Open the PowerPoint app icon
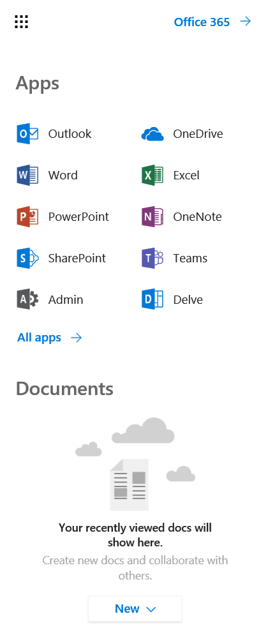 point(27,217)
